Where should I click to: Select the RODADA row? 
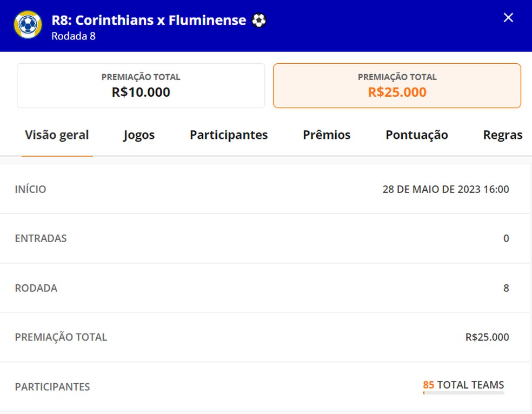pyautogui.click(x=266, y=288)
